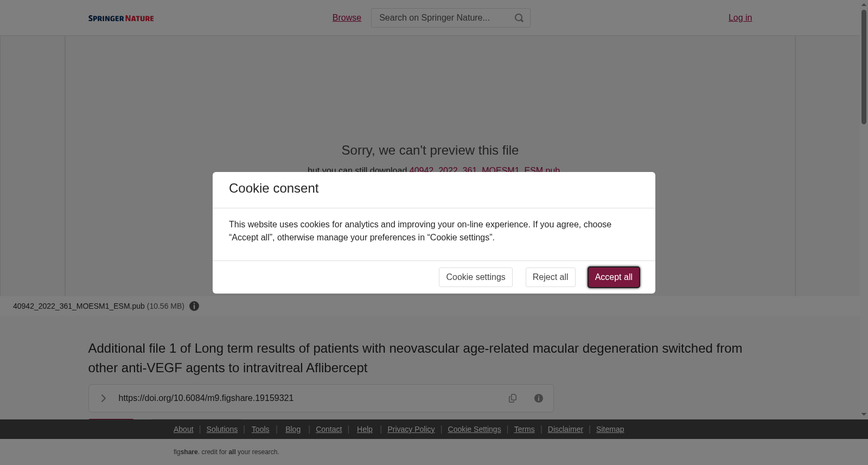Click scrollbar down arrow
868x465 pixels.
pyautogui.click(x=864, y=415)
